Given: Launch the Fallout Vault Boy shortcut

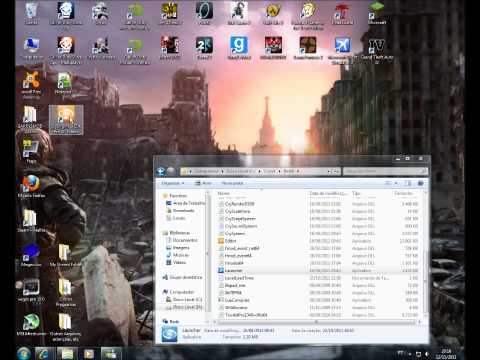Looking at the screenshot, I should 308,15.
